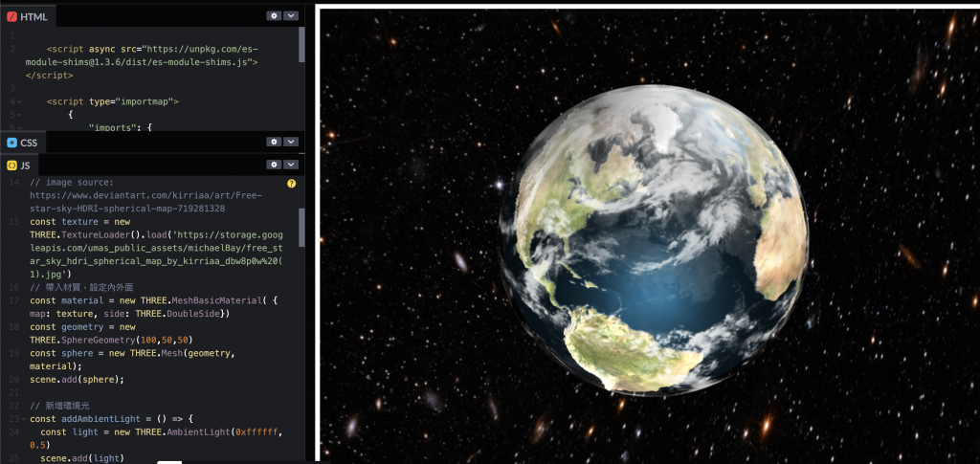Expand the CSS panel options chevron
Screen dimensions: 980x464
(x=291, y=143)
